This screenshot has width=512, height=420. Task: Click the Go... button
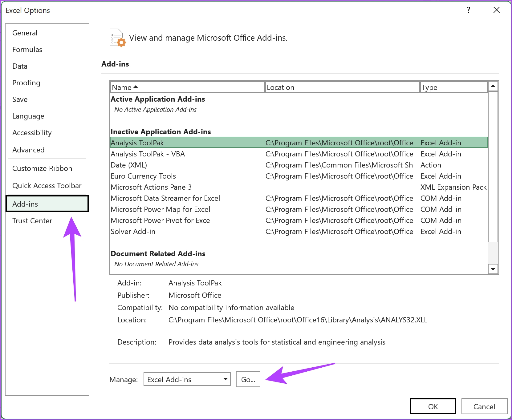coord(248,379)
